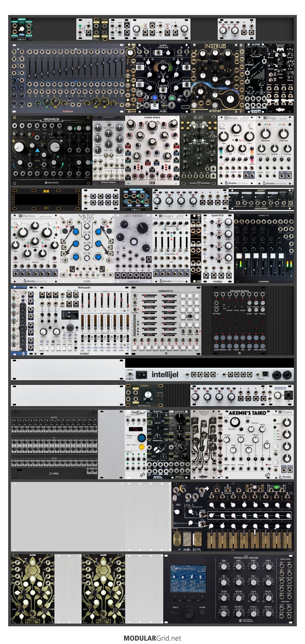The height and width of the screenshot is (644, 305).
Task: Adjust the Just Friends INTONE knob
Action: 124,225
